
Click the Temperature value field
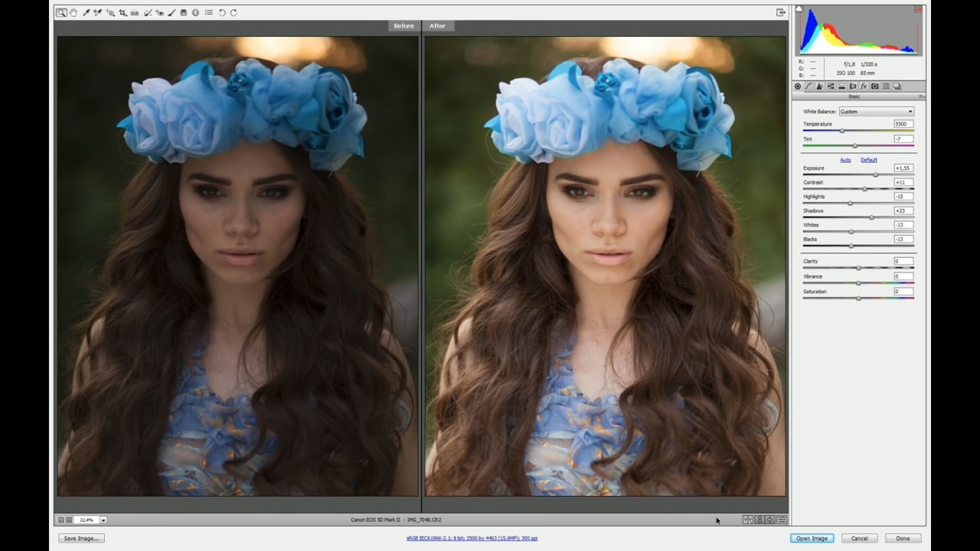[x=903, y=124]
